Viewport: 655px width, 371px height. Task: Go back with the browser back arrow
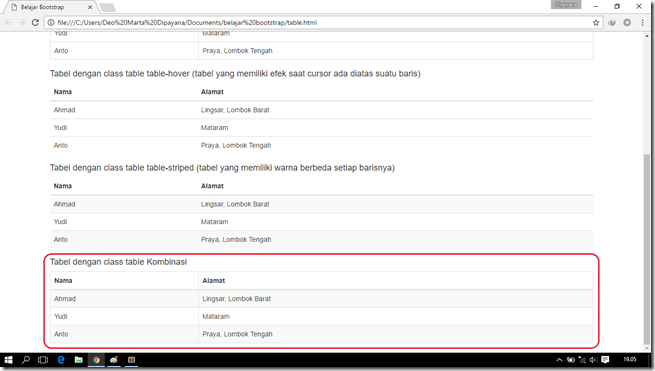[x=9, y=23]
